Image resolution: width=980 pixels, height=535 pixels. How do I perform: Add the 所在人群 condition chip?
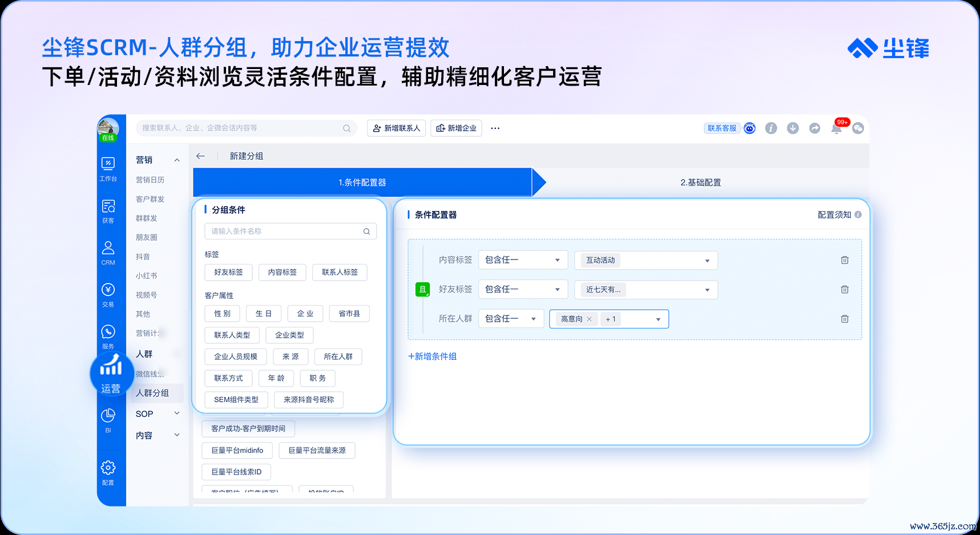(338, 357)
